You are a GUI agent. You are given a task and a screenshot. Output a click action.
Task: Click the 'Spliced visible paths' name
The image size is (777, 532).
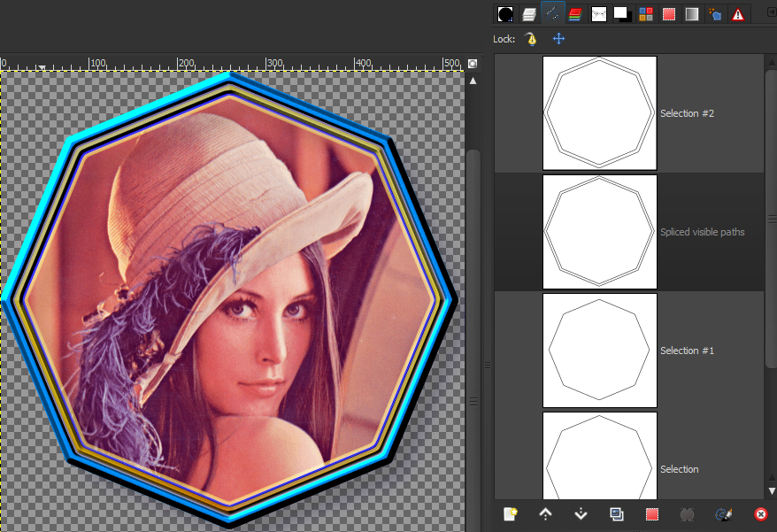pyautogui.click(x=702, y=232)
